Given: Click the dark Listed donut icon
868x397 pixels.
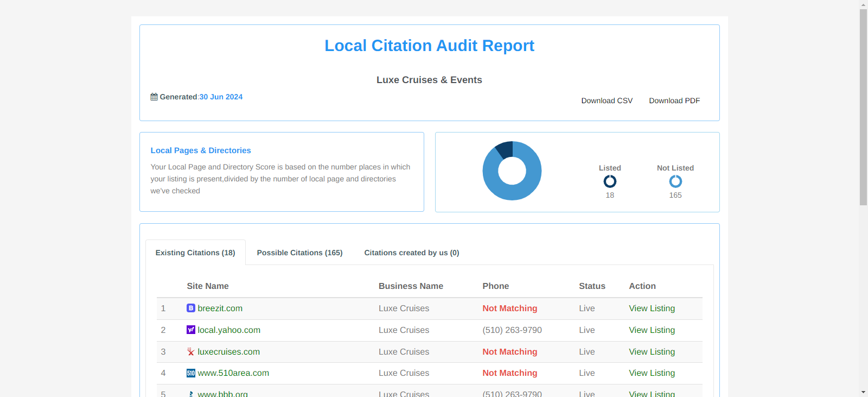Looking at the screenshot, I should click(x=610, y=181).
